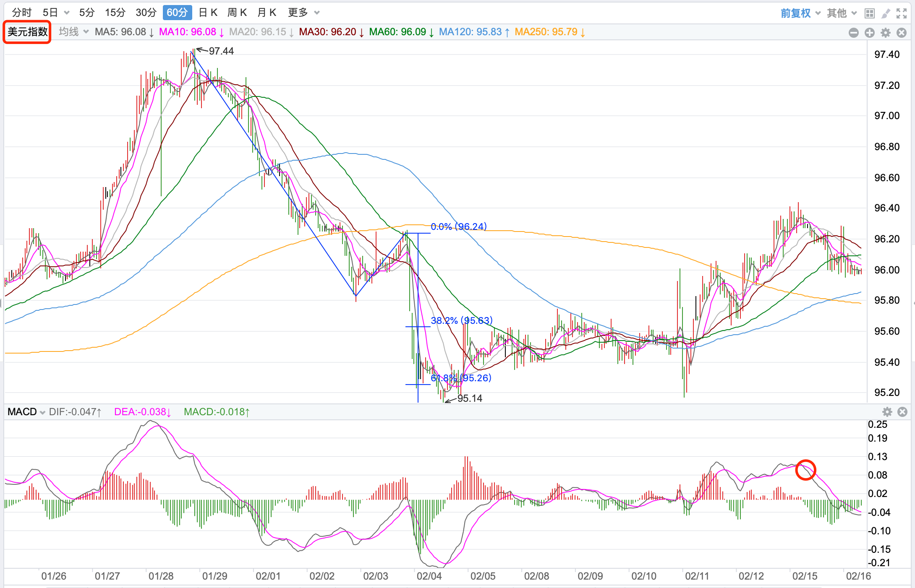Click the 38.2% Fibonacci level label
The image size is (915, 588).
pyautogui.click(x=461, y=321)
